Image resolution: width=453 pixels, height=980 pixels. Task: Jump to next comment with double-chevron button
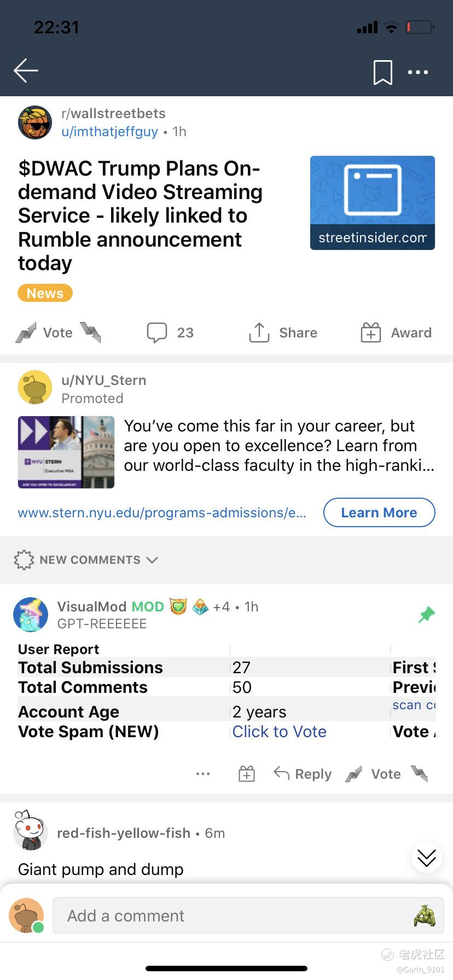point(427,858)
